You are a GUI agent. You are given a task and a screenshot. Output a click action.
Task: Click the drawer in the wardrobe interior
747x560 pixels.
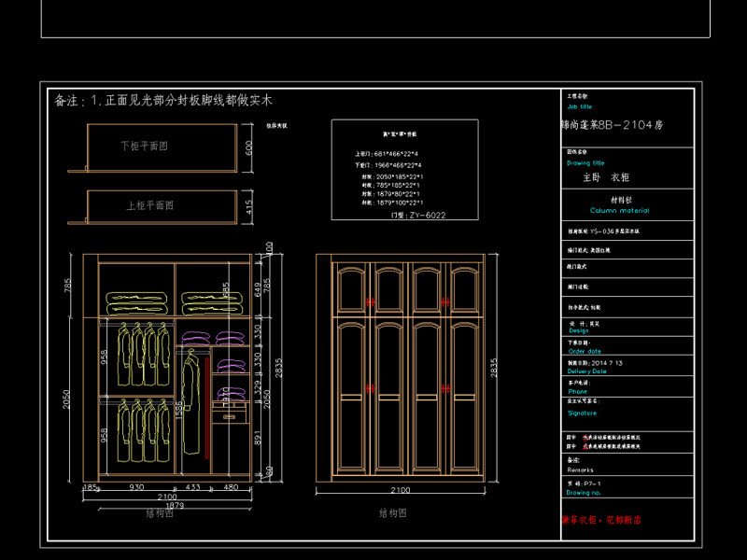click(229, 416)
